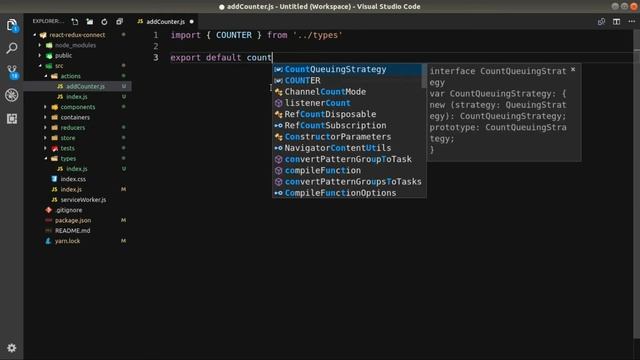Open index.js under the actions folder
Image resolution: width=640 pixels, height=360 pixels.
tap(78, 97)
